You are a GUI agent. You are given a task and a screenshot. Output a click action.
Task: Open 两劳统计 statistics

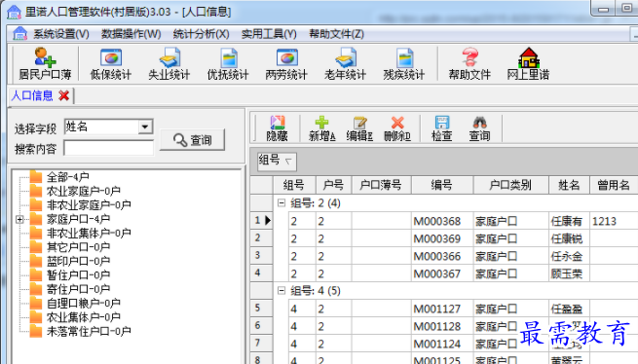tap(286, 64)
